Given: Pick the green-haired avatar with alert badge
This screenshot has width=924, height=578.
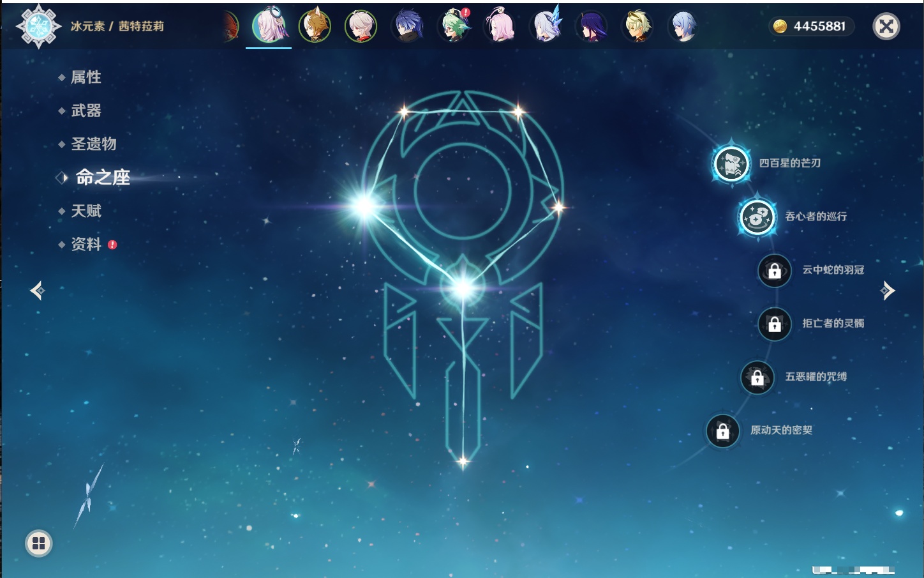Looking at the screenshot, I should pyautogui.click(x=454, y=26).
